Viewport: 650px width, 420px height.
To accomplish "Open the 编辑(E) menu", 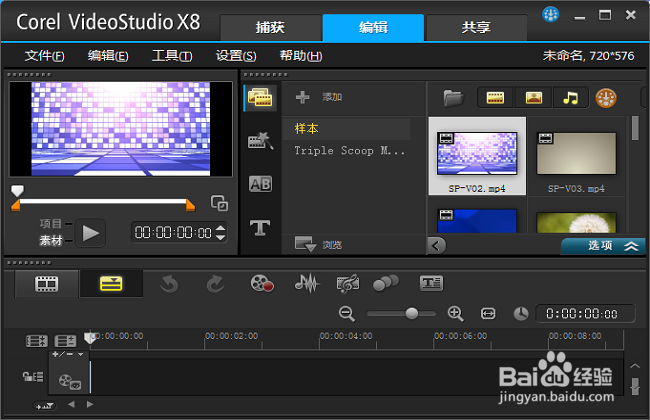I will pyautogui.click(x=108, y=56).
